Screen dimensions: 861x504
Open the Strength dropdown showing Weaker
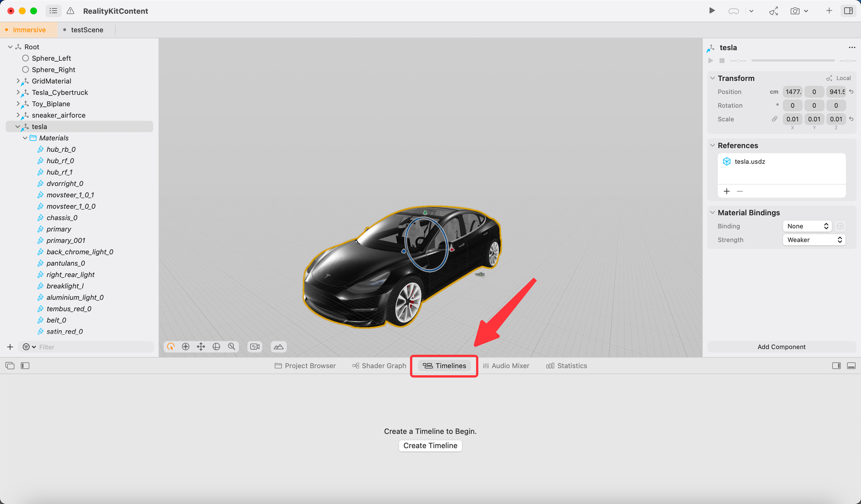(x=814, y=240)
